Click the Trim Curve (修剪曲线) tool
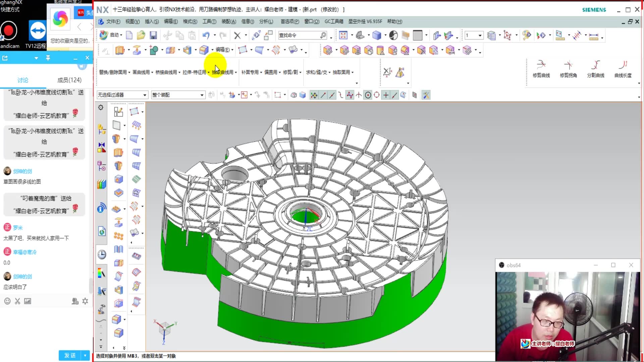Viewport: 644px width, 362px height. 541,69
